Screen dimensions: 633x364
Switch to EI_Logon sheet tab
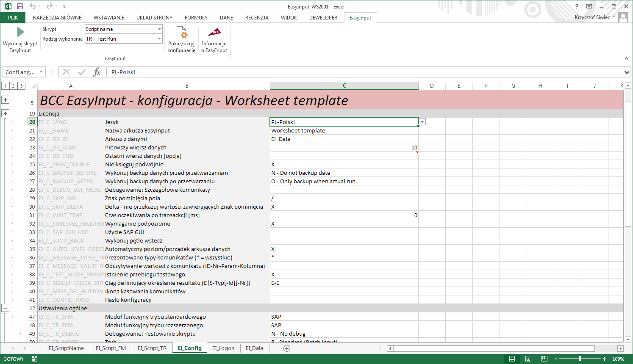tap(223, 348)
